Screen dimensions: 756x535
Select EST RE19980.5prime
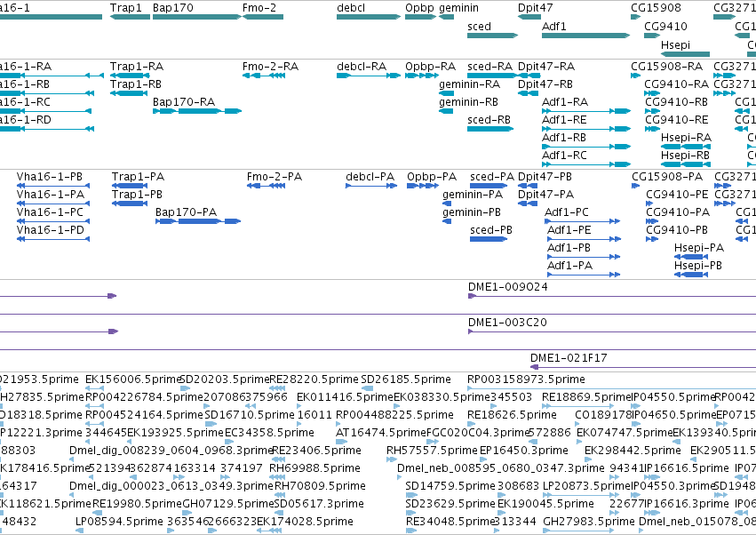point(97,513)
